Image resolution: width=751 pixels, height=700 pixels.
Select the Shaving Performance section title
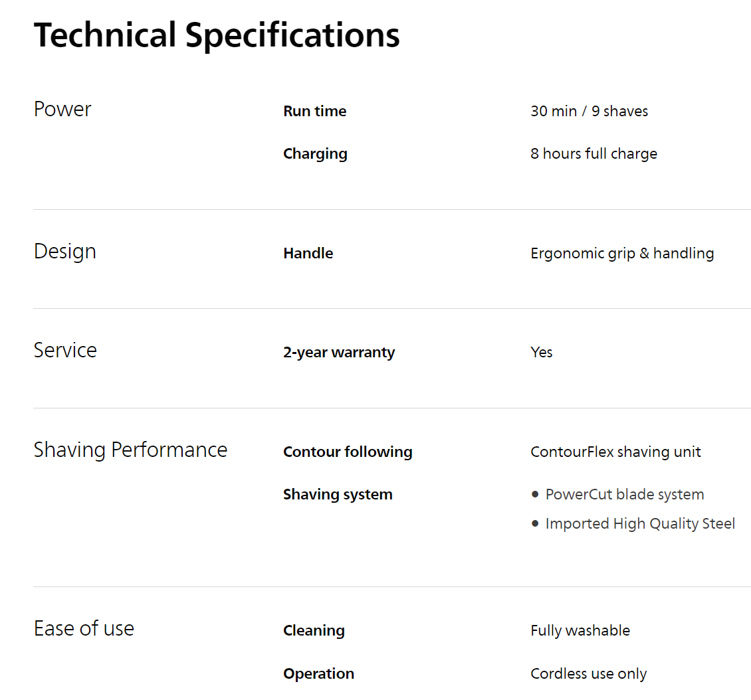[130, 450]
